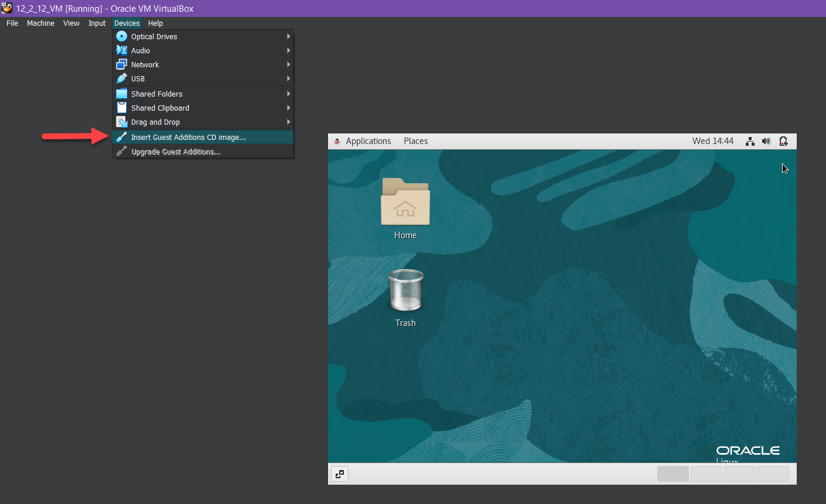Click the guest network status icon
The image size is (826, 504).
750,141
